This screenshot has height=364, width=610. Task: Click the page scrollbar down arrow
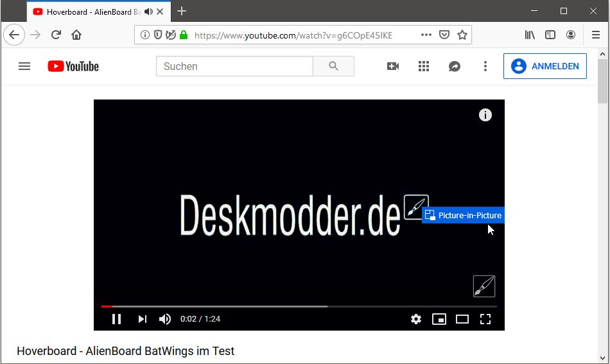click(602, 358)
